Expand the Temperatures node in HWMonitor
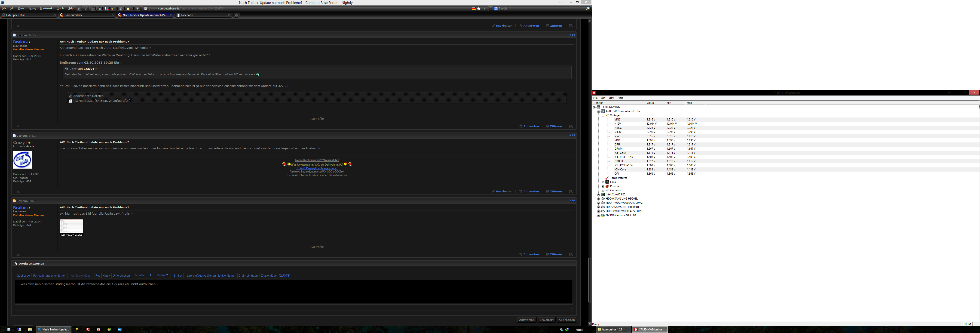Image resolution: width=980 pixels, height=333 pixels. 603,178
